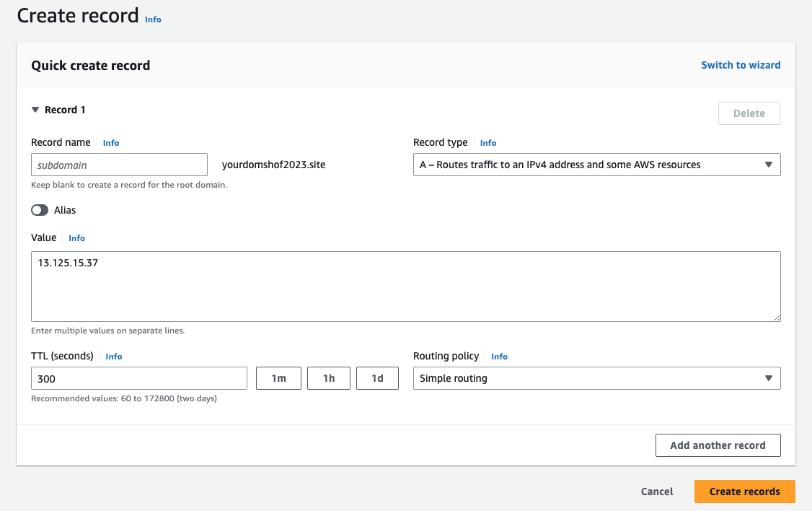Open Info link beside Value label

(x=76, y=238)
